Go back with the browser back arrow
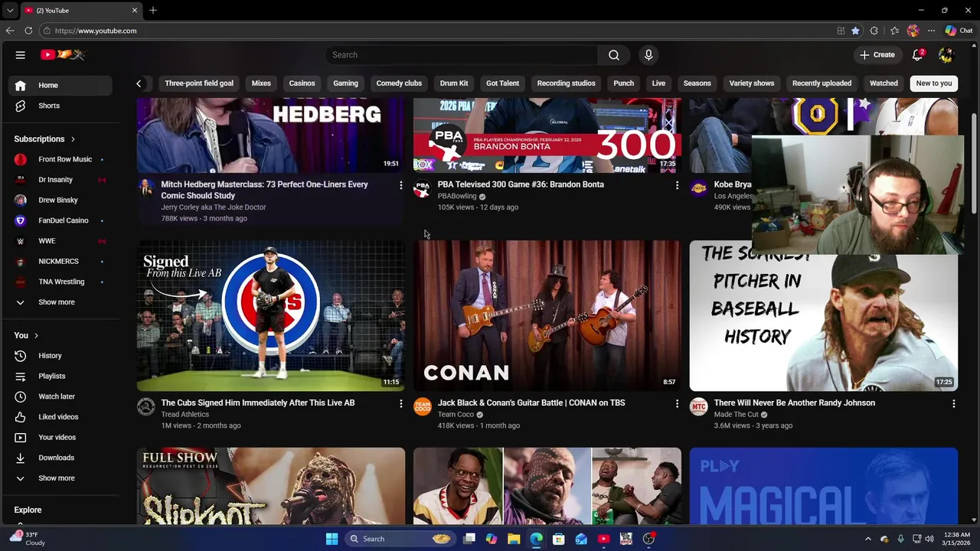The width and height of the screenshot is (980, 551). (10, 31)
